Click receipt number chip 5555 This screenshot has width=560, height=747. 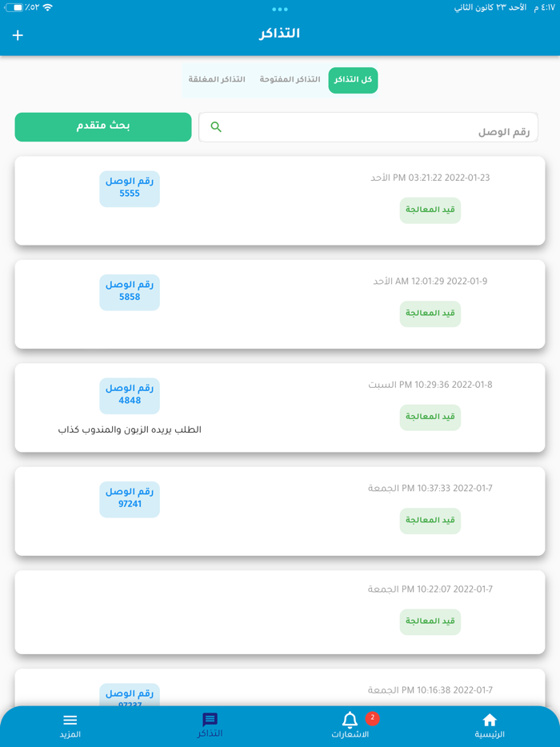pyautogui.click(x=130, y=189)
